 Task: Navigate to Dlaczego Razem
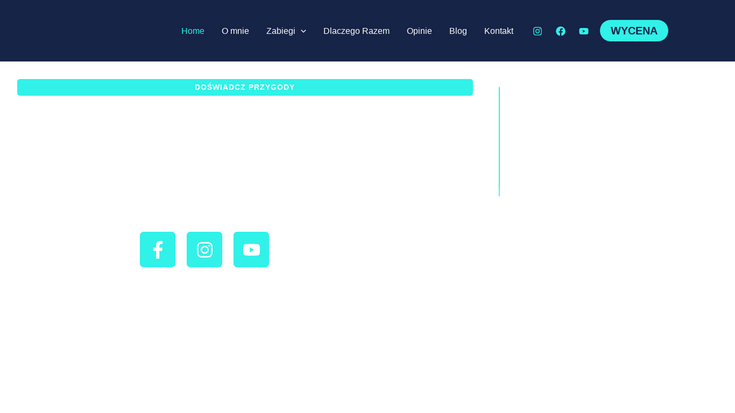[356, 31]
